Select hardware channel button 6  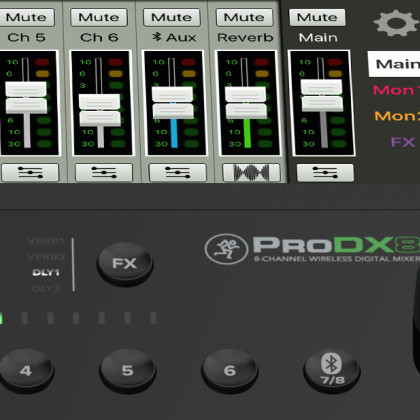click(230, 370)
